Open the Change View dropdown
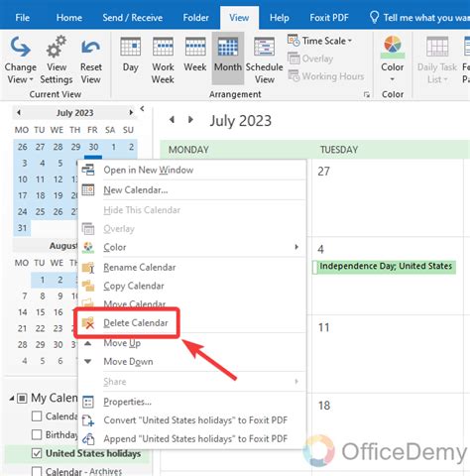The width and height of the screenshot is (470, 476). pos(20,60)
